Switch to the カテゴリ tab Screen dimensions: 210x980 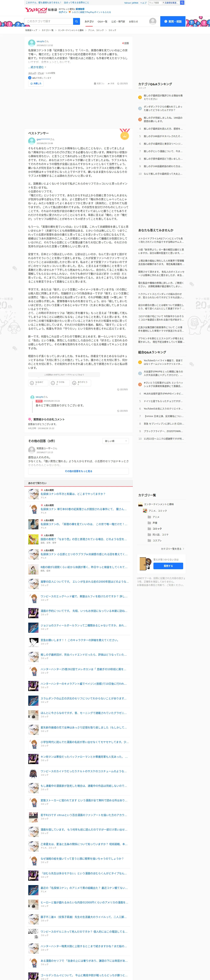(89, 22)
